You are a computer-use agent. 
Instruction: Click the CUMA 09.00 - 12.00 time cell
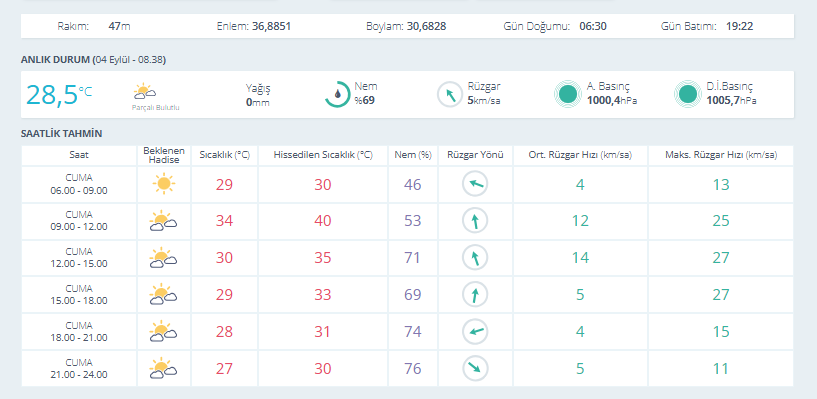[x=79, y=221]
